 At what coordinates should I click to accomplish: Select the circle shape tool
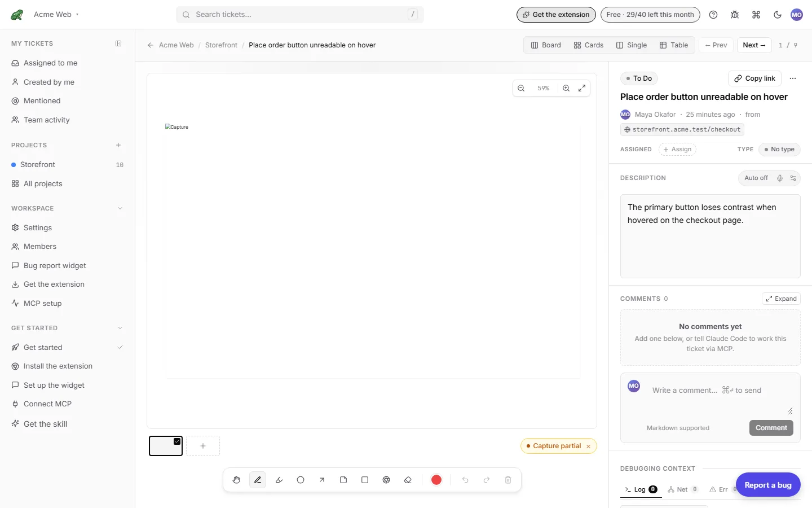(x=301, y=480)
